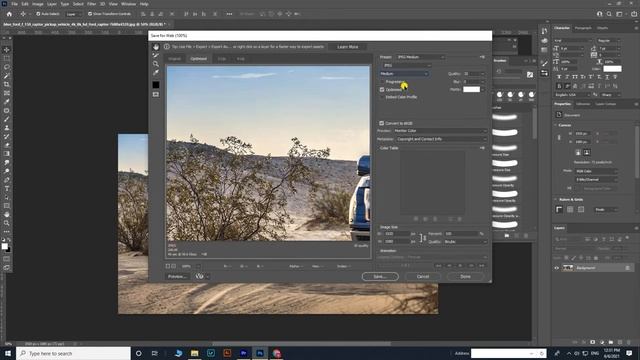Click the Done button

pyautogui.click(x=465, y=277)
